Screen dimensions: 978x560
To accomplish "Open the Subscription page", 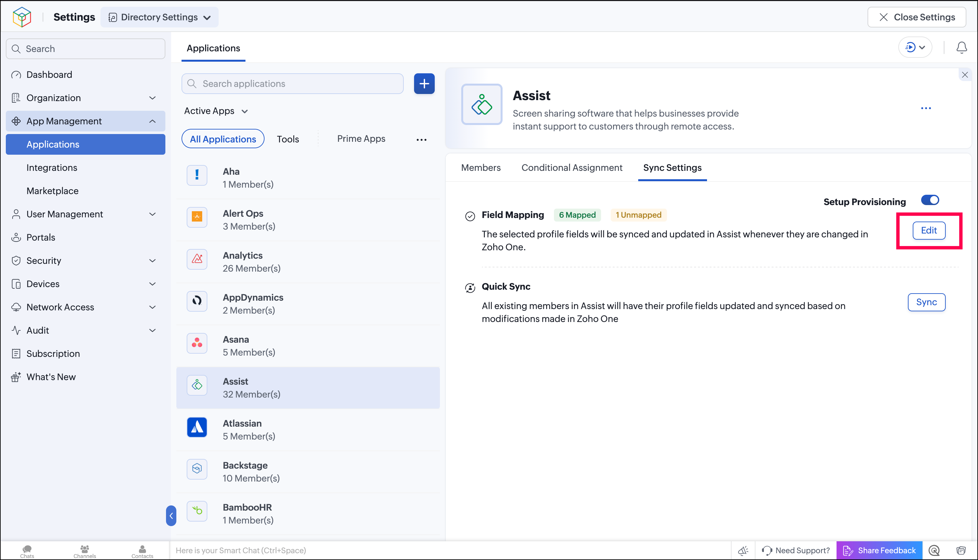I will [x=85, y=353].
